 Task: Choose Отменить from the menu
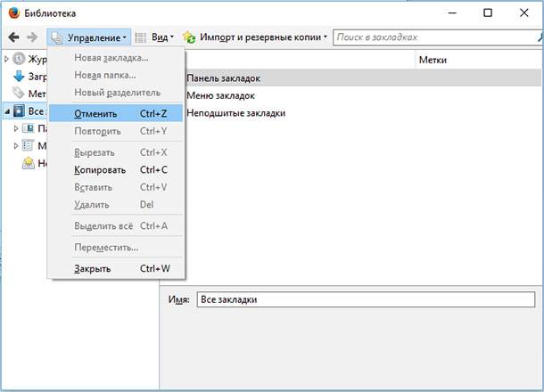pos(116,113)
